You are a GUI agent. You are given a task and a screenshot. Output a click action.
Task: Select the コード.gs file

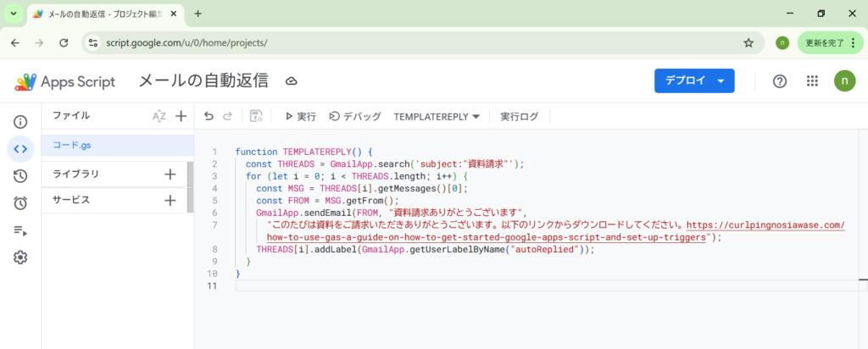[72, 145]
